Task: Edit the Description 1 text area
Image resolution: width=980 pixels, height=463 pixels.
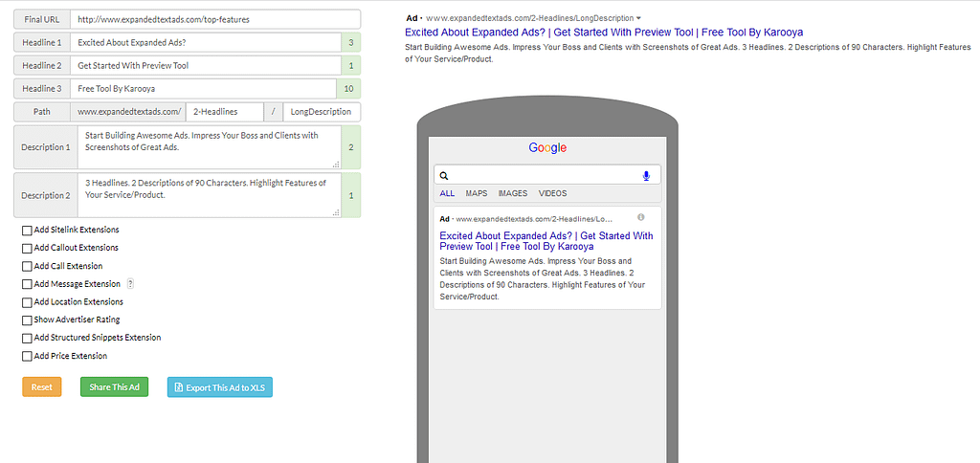Action: tap(210, 147)
